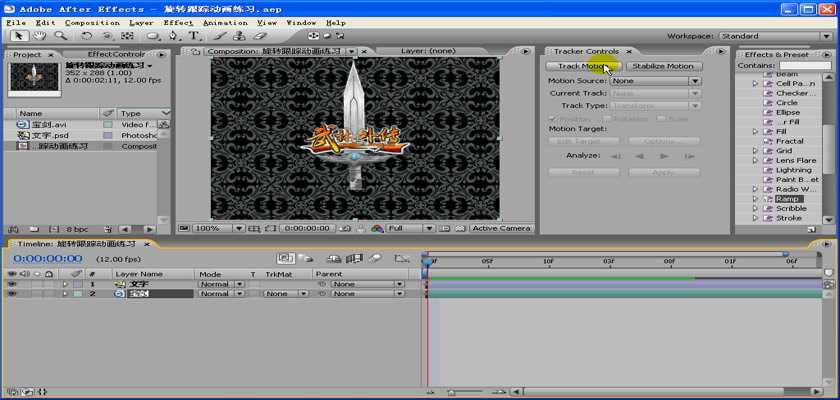Image resolution: width=840 pixels, height=400 pixels.
Task: Click the World Axis Mode icon
Action: 326,36
